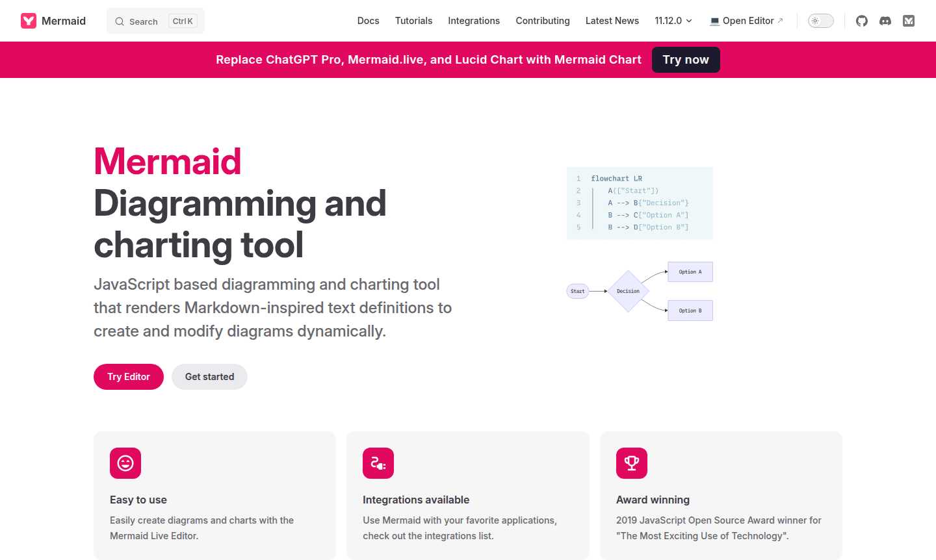Click the Mermaid logo in the header

(x=52, y=20)
